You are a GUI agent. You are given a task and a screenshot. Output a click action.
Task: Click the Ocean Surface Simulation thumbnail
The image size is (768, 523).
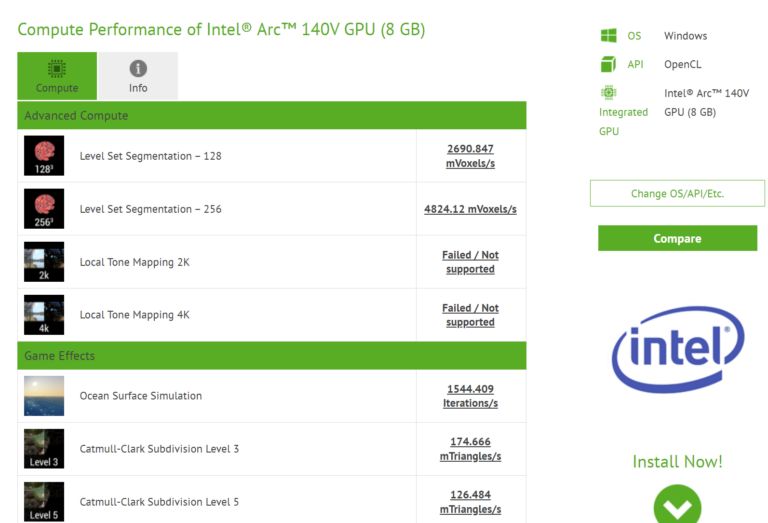[x=44, y=396]
